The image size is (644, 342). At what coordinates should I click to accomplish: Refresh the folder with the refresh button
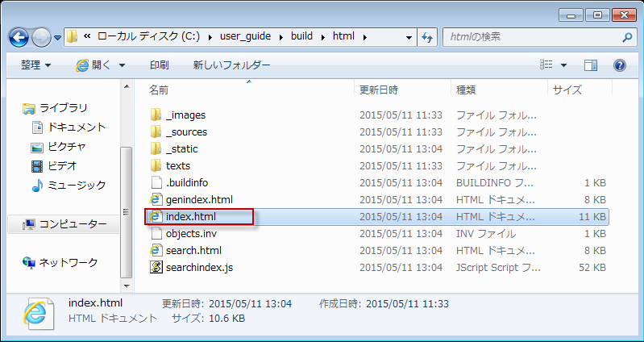pos(427,38)
